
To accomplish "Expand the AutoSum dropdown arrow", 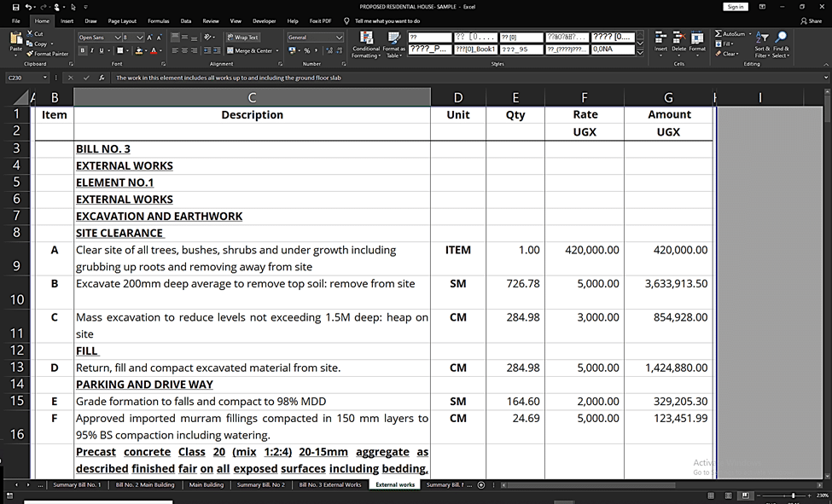I will pos(750,34).
